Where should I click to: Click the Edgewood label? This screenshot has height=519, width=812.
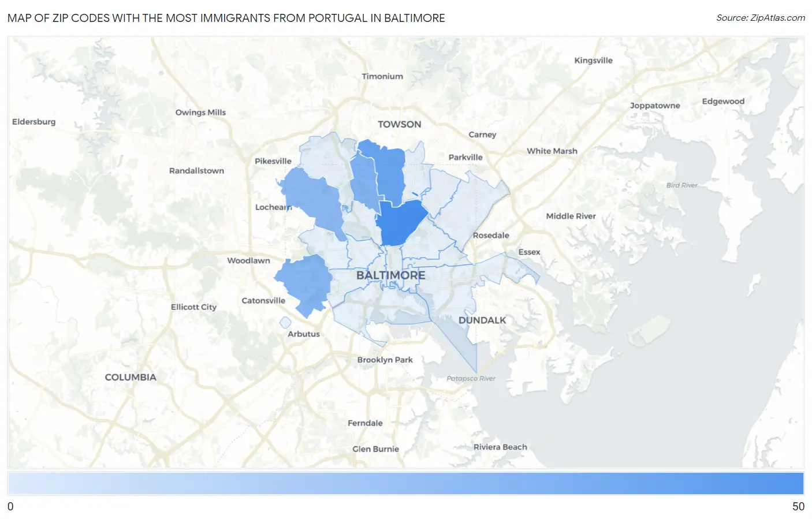(723, 102)
